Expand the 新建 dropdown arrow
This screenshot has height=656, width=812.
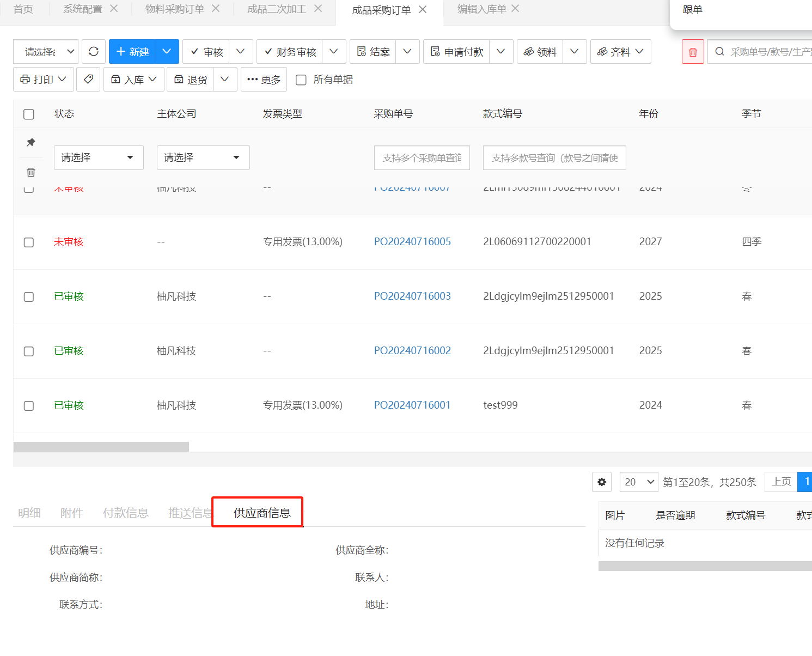click(167, 51)
